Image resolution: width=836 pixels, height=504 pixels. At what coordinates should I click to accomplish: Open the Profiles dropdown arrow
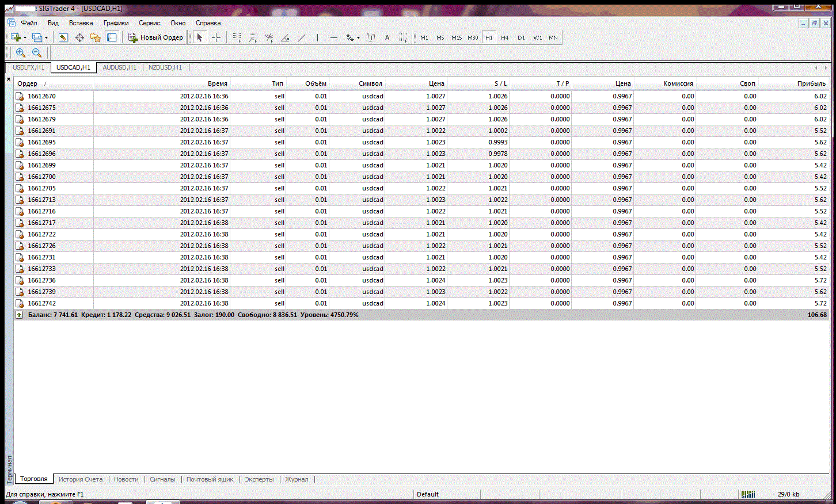point(46,37)
